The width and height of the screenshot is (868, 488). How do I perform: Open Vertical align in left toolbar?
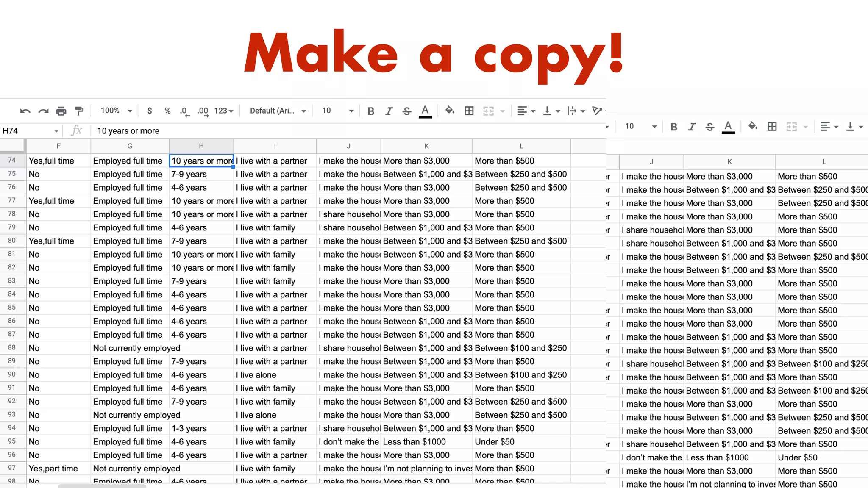[551, 111]
